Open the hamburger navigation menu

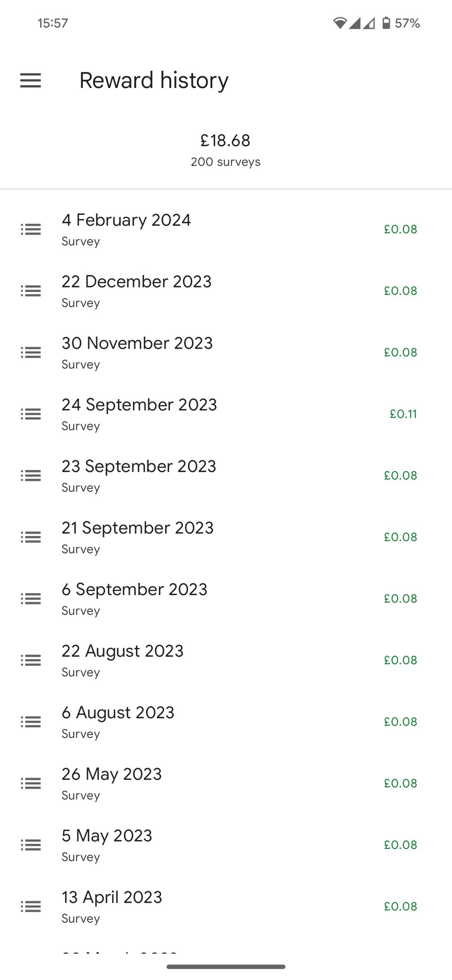[31, 81]
